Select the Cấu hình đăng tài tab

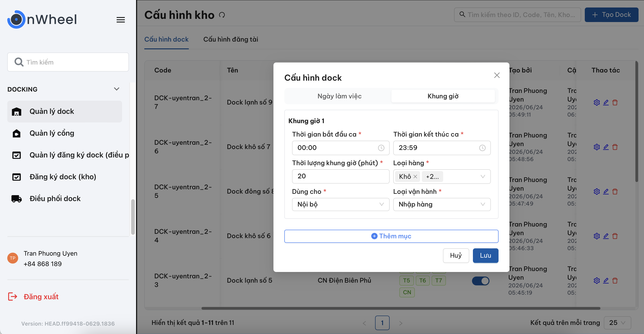click(231, 39)
